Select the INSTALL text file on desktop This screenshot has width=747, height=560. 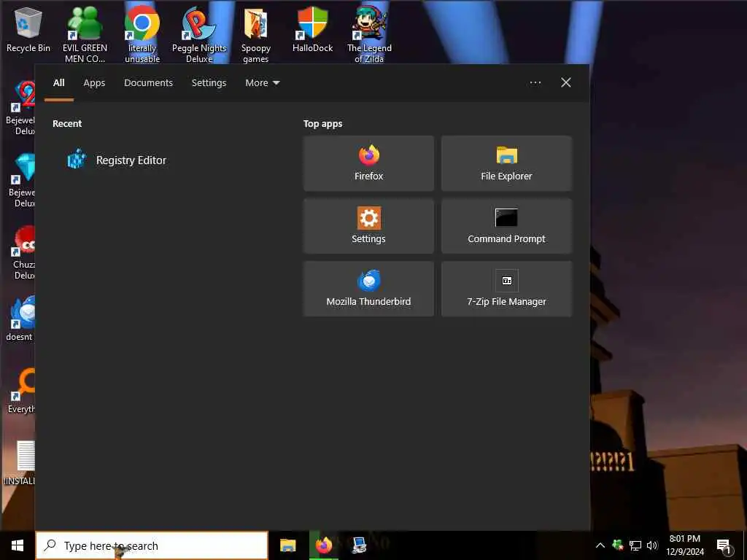tap(20, 463)
